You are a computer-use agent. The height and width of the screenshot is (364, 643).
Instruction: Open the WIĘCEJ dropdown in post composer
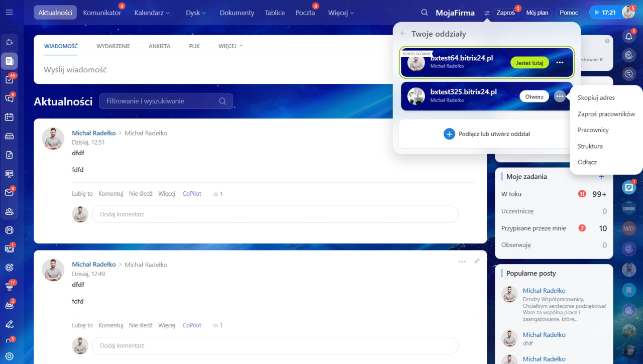[x=230, y=46]
